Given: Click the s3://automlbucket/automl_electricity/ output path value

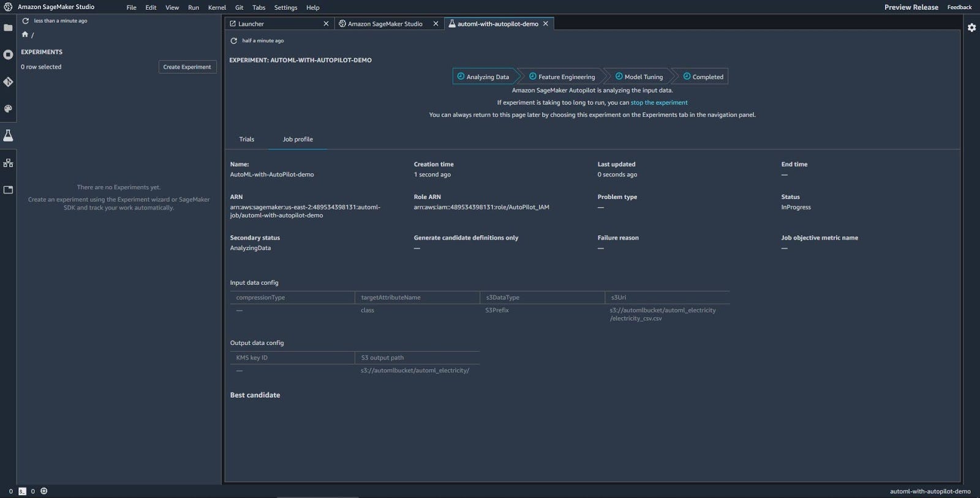Looking at the screenshot, I should [415, 371].
